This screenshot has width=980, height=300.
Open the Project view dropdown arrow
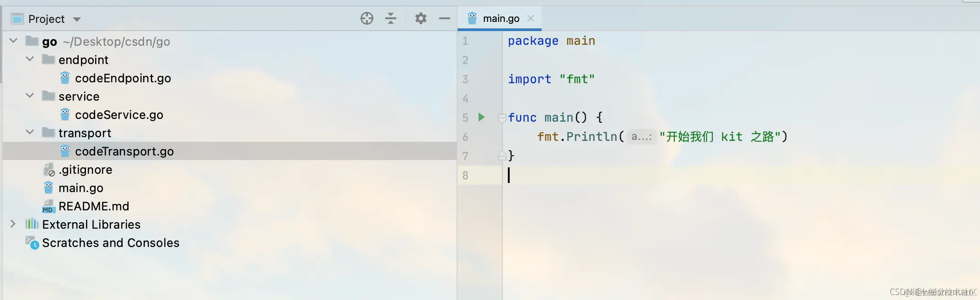point(77,19)
